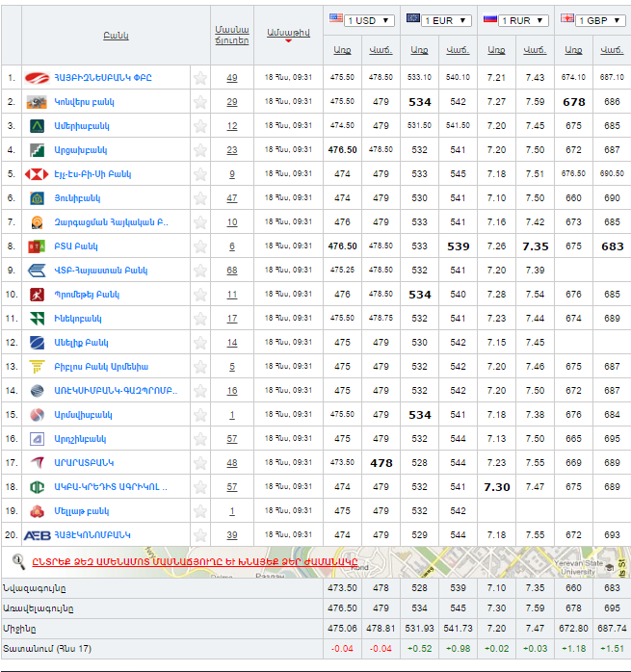Click the magnifier icon beside the red link

(18, 560)
